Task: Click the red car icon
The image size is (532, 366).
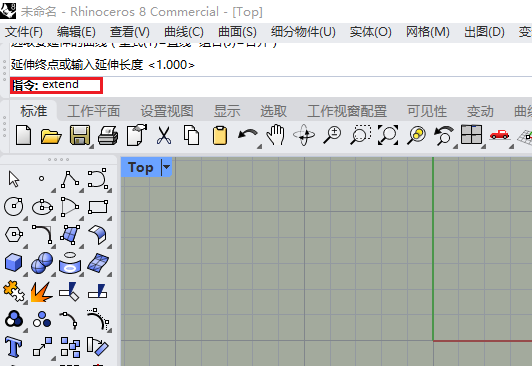Action: (x=499, y=135)
